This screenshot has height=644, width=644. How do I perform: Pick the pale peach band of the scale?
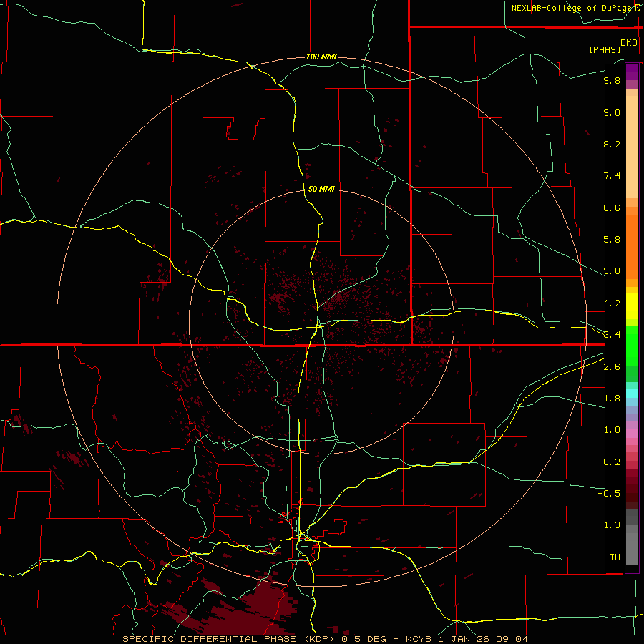(x=632, y=147)
